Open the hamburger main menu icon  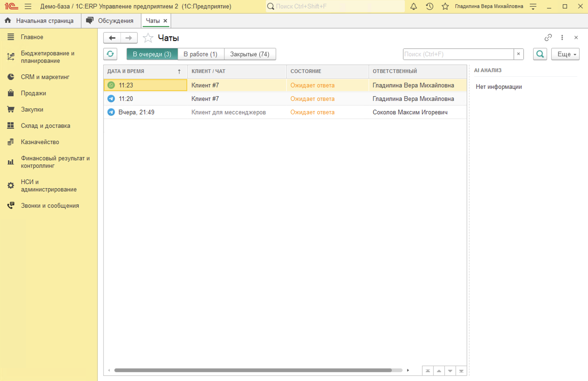pyautogui.click(x=28, y=7)
